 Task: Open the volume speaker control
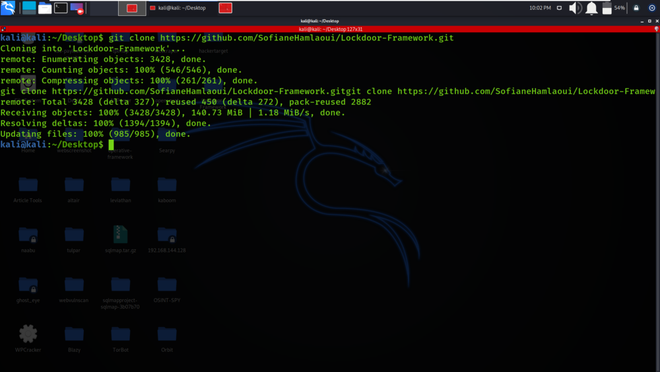[575, 8]
